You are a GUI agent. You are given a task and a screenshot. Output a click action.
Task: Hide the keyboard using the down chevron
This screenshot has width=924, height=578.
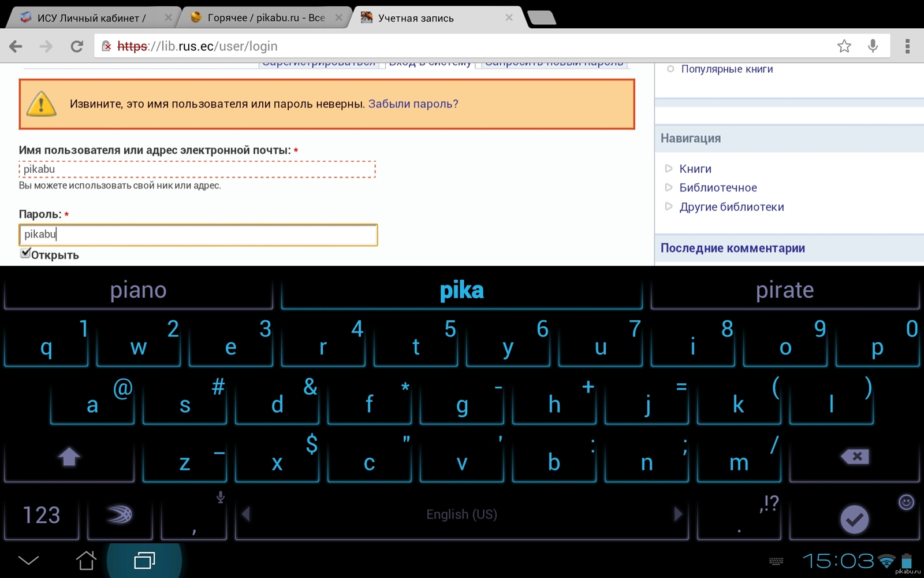(x=28, y=560)
